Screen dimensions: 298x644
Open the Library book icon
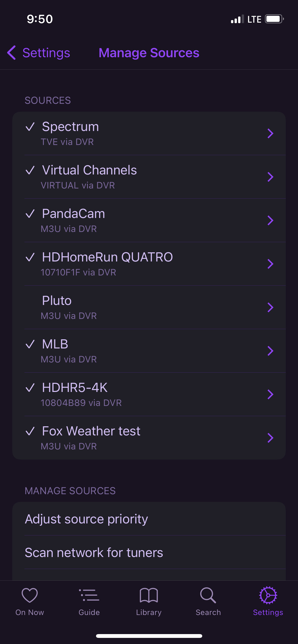[149, 595]
